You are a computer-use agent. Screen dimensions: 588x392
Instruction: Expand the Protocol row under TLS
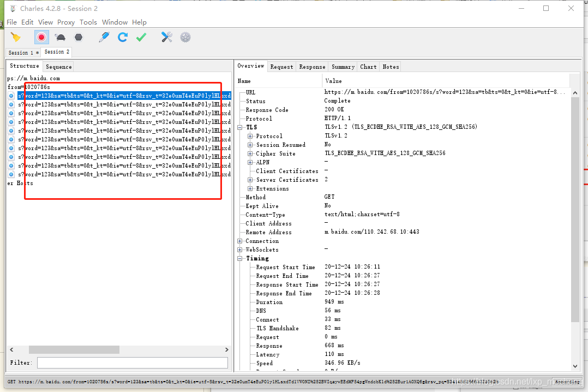(x=250, y=136)
